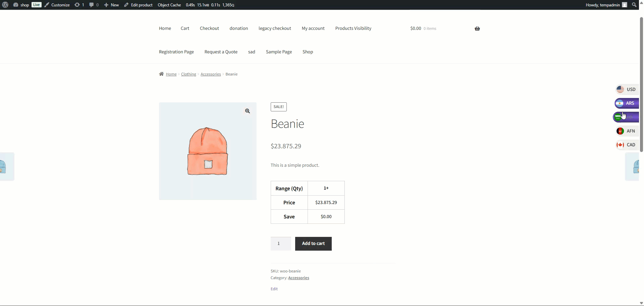Click the Home breadcrumb link

(171, 74)
